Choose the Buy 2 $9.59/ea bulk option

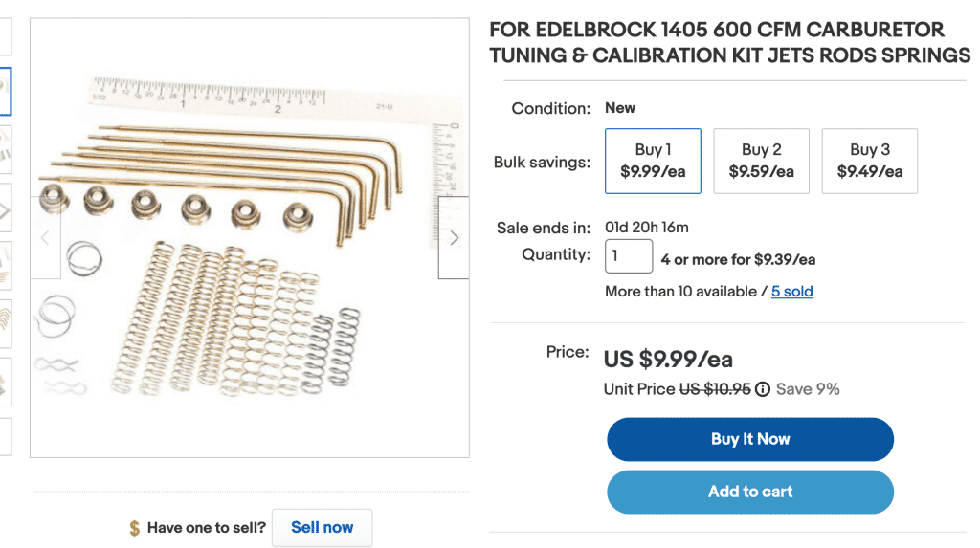[x=761, y=161]
